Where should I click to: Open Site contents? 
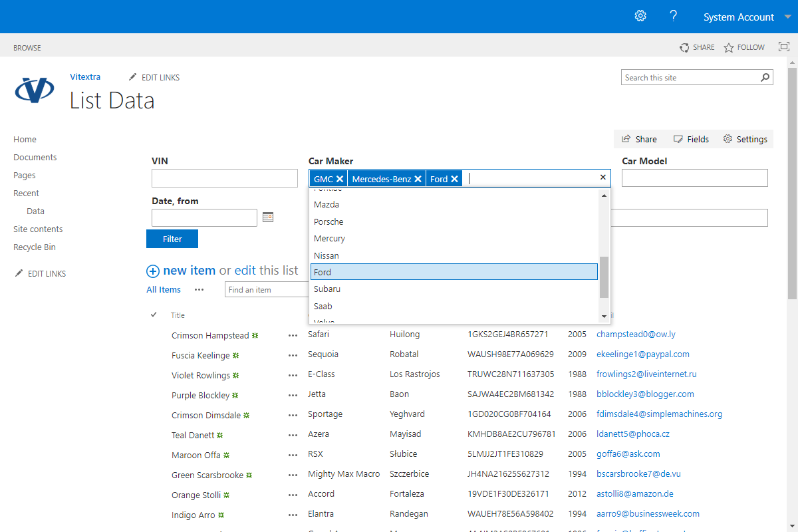tap(38, 229)
